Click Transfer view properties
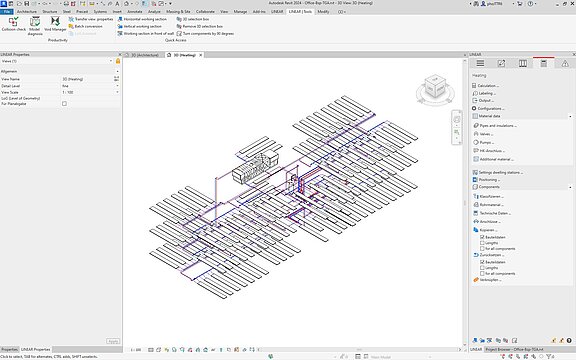 pyautogui.click(x=91, y=19)
